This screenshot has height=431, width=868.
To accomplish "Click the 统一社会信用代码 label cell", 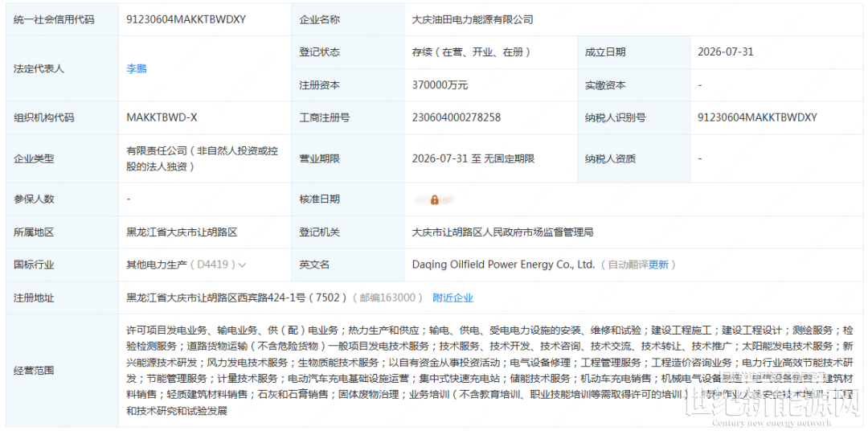I will (x=63, y=19).
